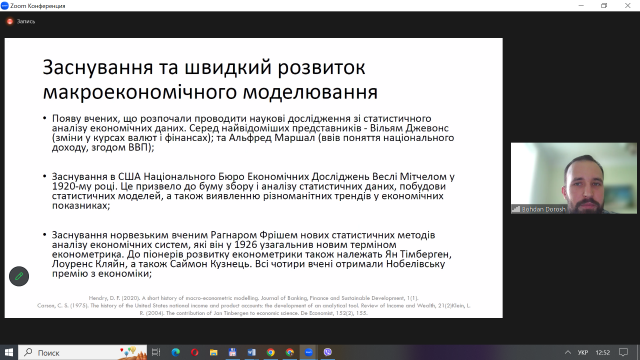Open the notification center icon
Image resolution: width=640 pixels, height=360 pixels.
point(623,352)
